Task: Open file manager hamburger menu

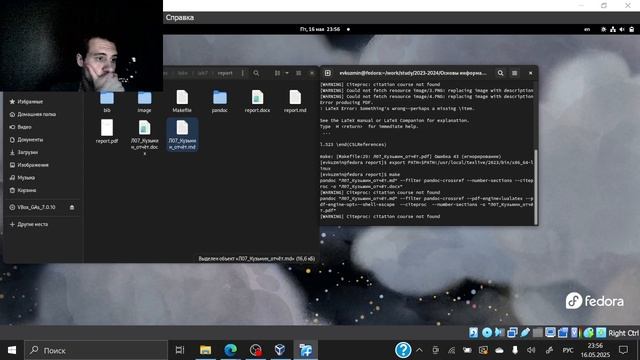Action: tap(299, 73)
